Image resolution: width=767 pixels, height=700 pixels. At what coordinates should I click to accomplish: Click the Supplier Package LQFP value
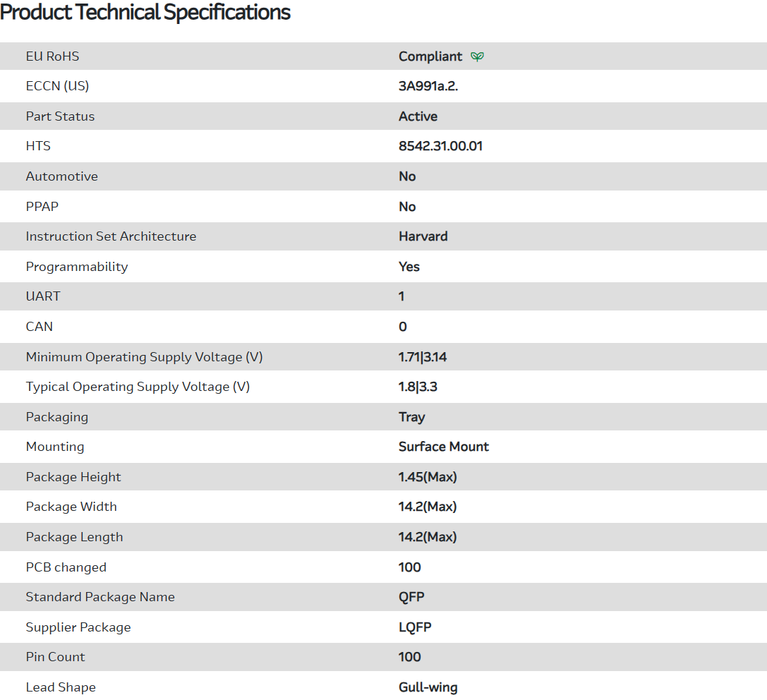(x=415, y=627)
